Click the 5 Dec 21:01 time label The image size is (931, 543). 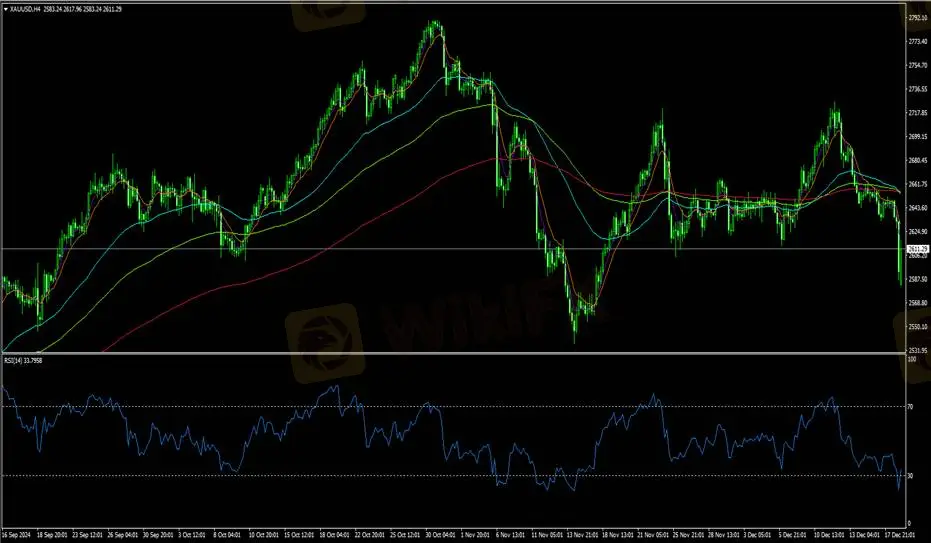point(794,535)
